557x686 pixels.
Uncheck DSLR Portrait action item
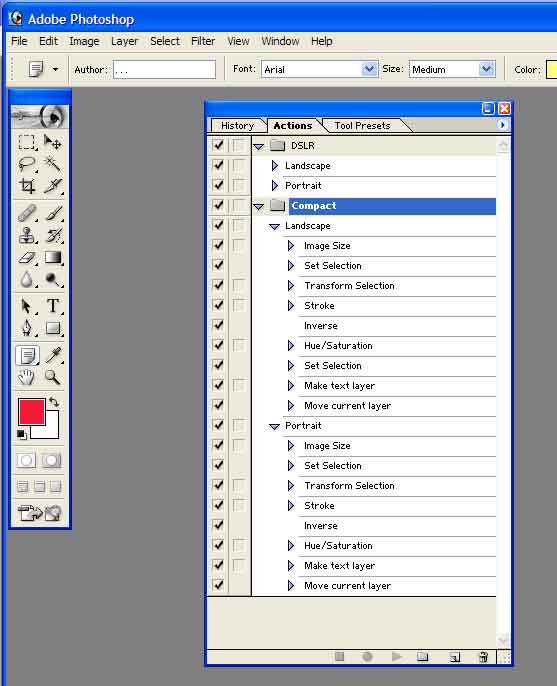point(218,185)
